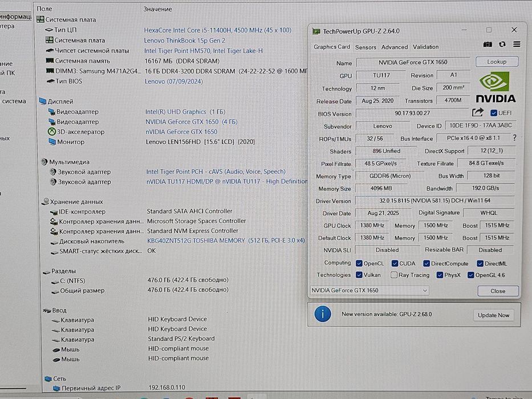532x399 pixels.
Task: Click the Разделы category drive icon
Action: click(x=47, y=271)
